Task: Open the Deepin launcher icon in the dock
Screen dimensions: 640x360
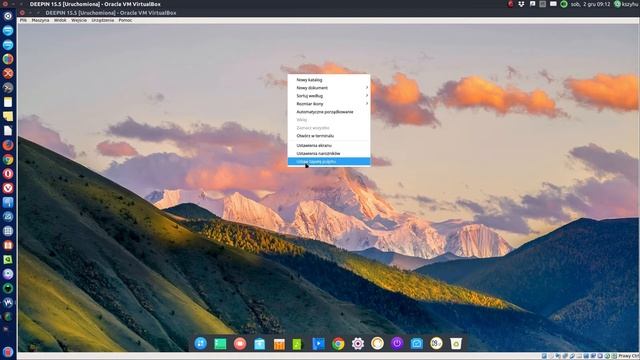Action: 200,344
